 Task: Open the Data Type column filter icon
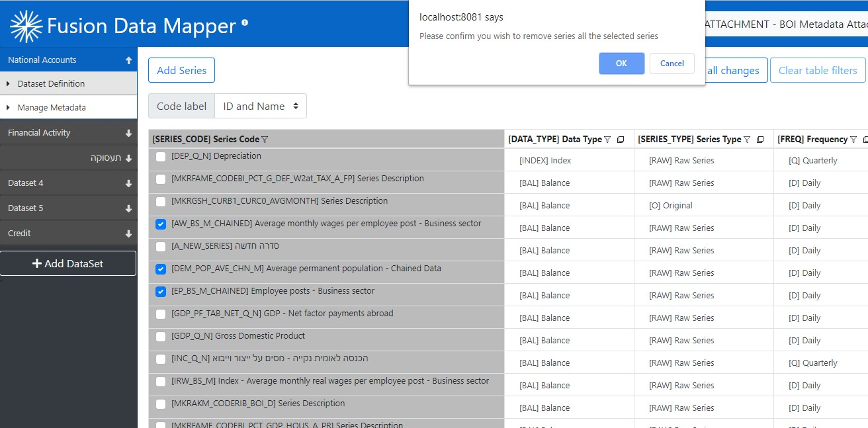click(607, 140)
